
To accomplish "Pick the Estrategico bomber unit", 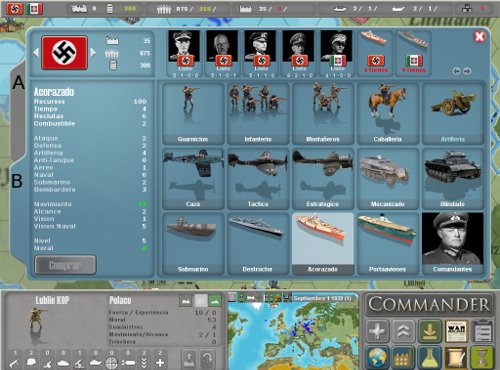I will [x=323, y=178].
